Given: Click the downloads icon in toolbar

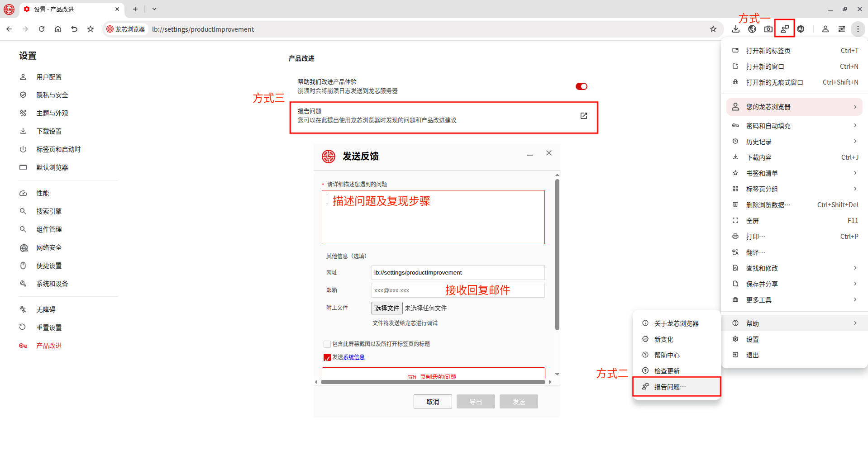Looking at the screenshot, I should click(x=736, y=29).
